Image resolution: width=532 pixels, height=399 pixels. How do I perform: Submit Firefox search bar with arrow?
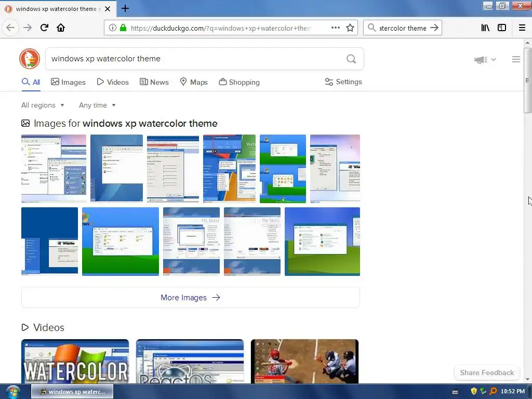434,28
